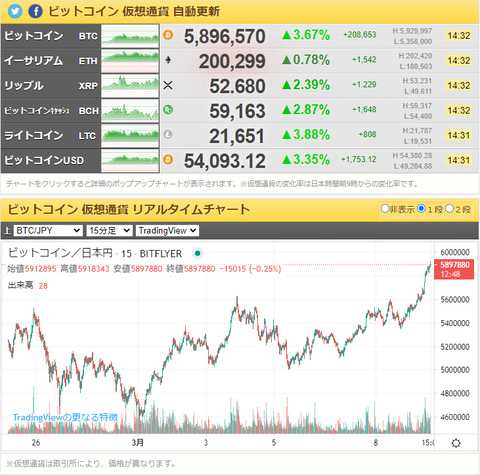Click the ETH price 200,299

232,61
